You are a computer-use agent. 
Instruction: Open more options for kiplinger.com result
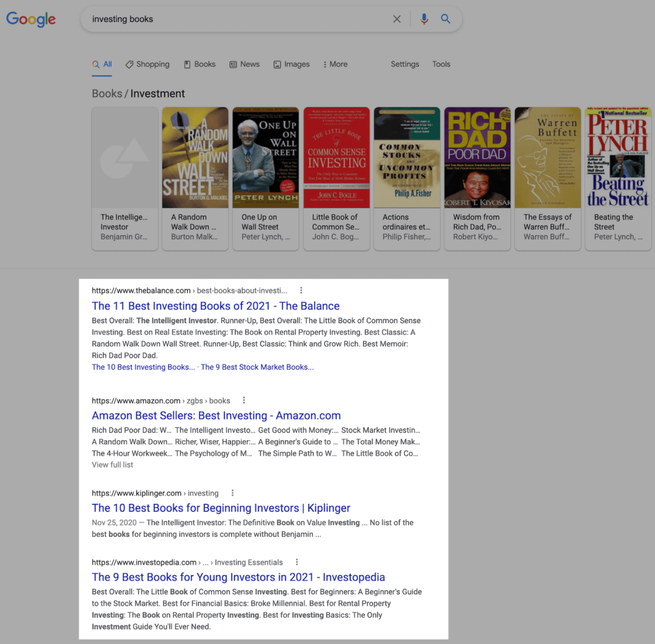[x=233, y=493]
